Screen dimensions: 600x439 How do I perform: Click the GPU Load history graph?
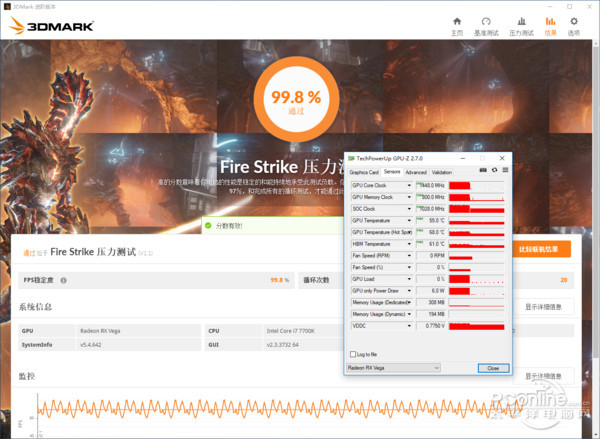point(476,279)
